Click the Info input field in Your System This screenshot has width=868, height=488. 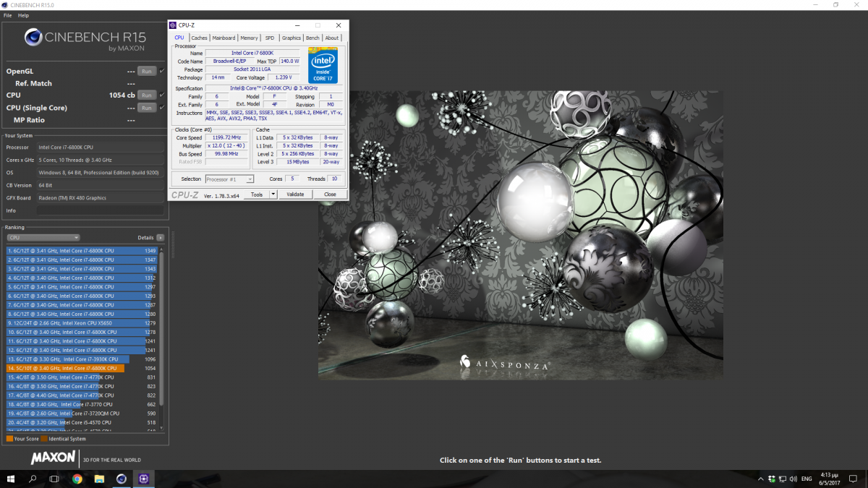click(x=100, y=210)
